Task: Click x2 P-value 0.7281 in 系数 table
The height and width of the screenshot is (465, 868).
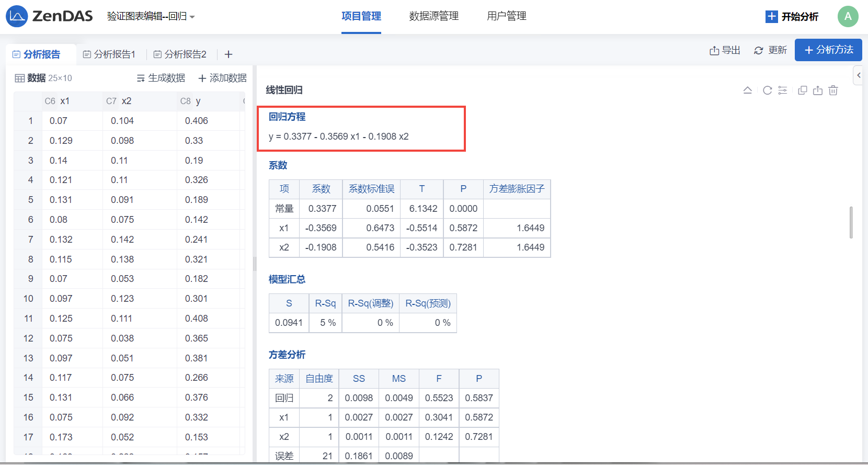Action: click(463, 247)
